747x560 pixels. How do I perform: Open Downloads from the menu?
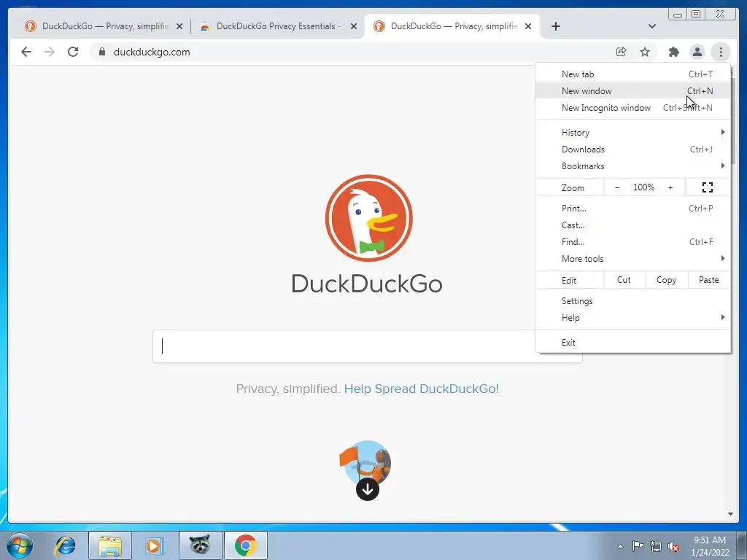(x=632, y=149)
